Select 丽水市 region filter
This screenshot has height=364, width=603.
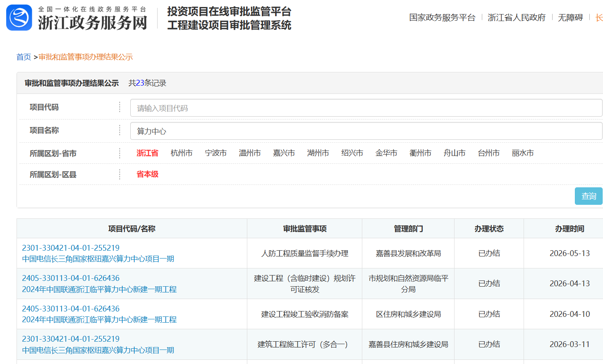[x=523, y=153]
